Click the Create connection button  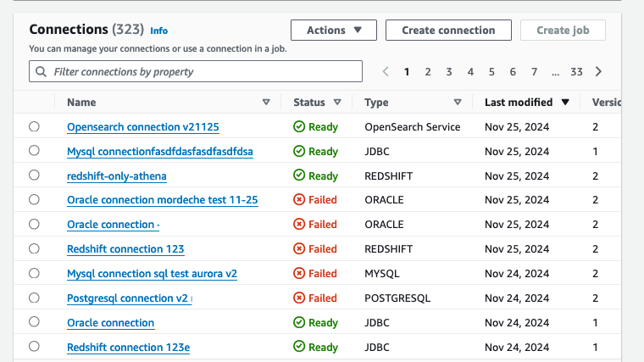(448, 31)
